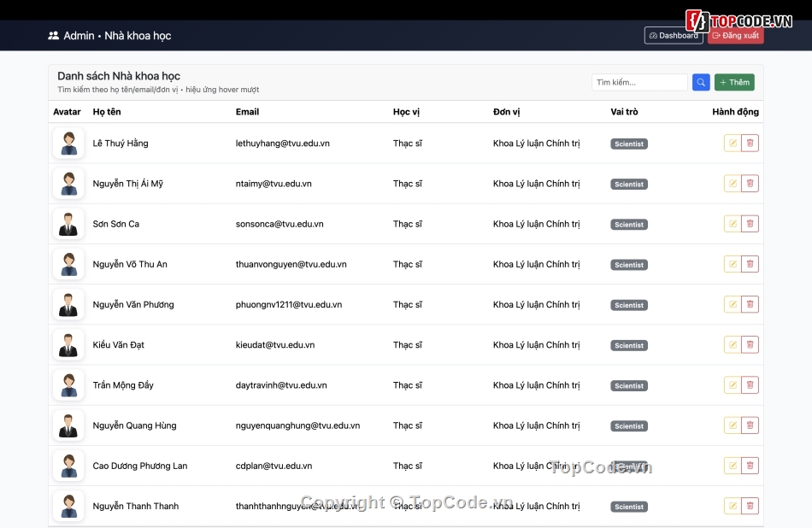Click Thạc sĩ in Sơn Sơn Ca row

click(408, 224)
